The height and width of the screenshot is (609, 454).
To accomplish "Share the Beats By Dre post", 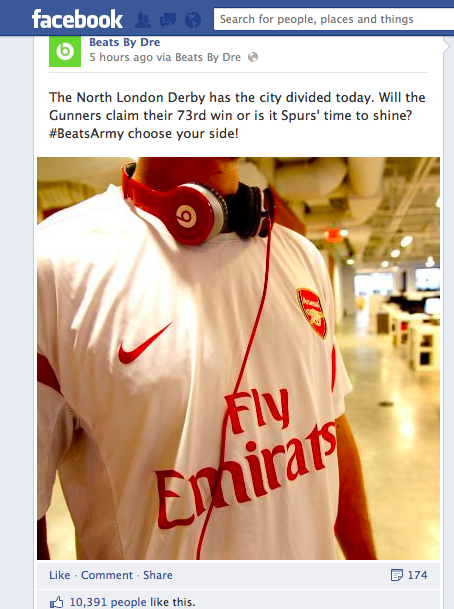I will (158, 575).
